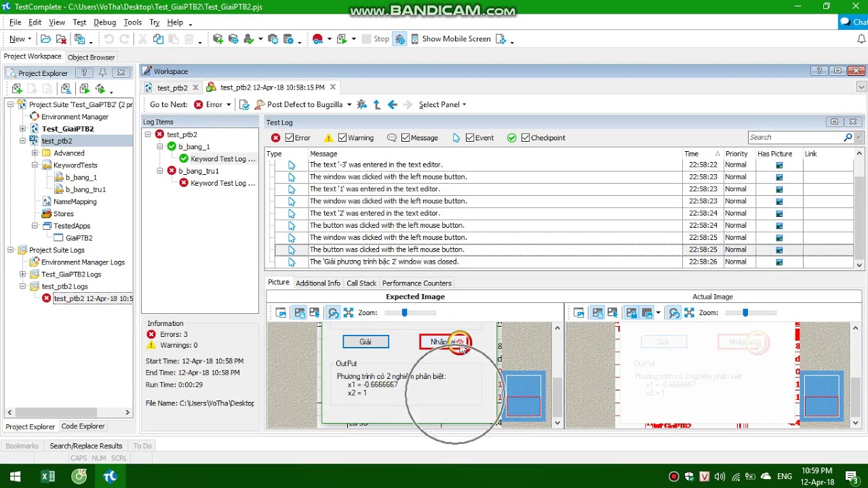Switch to Code Explorer tab

(x=83, y=426)
